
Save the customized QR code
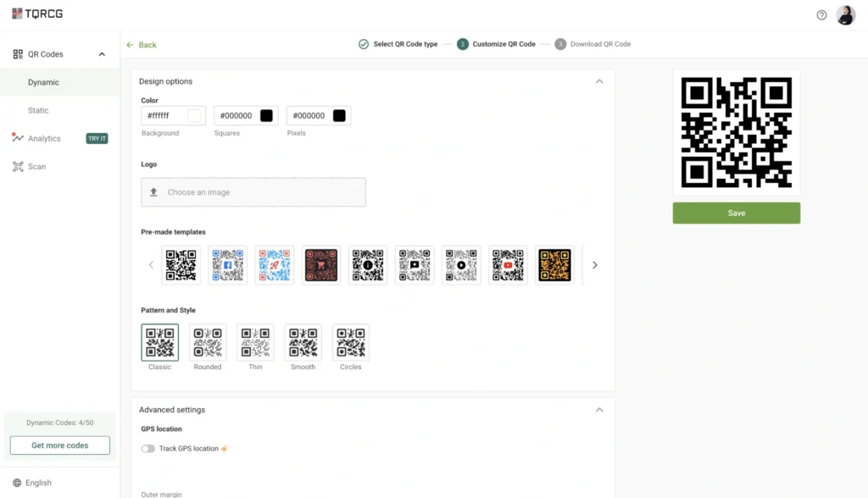tap(736, 213)
